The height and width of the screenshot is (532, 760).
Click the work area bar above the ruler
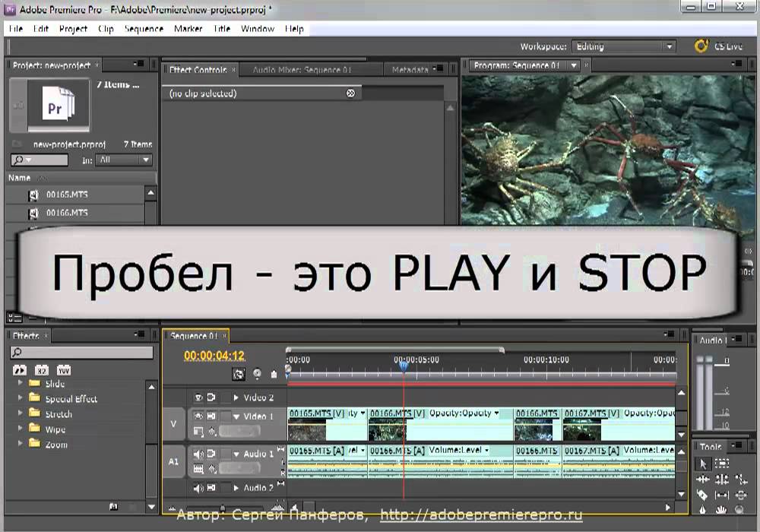click(395, 350)
